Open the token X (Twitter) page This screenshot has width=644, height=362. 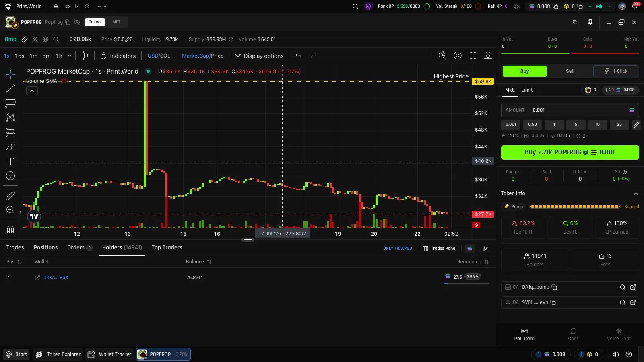(x=35, y=39)
